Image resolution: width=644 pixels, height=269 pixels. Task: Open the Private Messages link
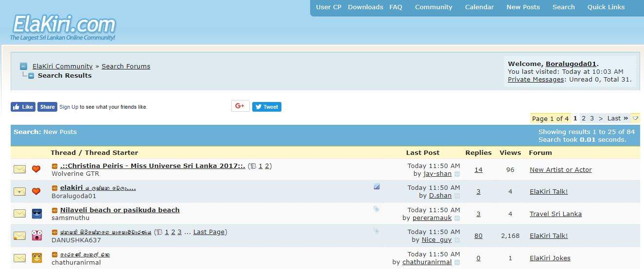(536, 79)
